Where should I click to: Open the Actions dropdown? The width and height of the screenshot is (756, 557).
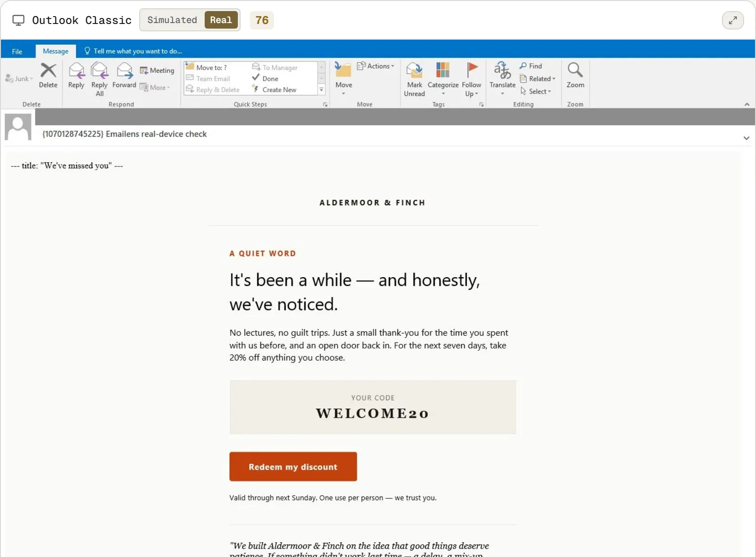pos(376,66)
